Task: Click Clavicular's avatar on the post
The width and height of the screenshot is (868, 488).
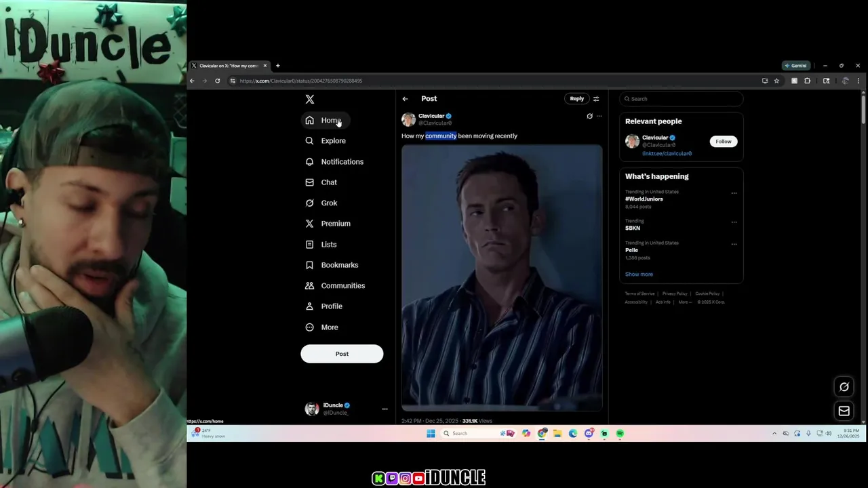Action: [x=408, y=119]
